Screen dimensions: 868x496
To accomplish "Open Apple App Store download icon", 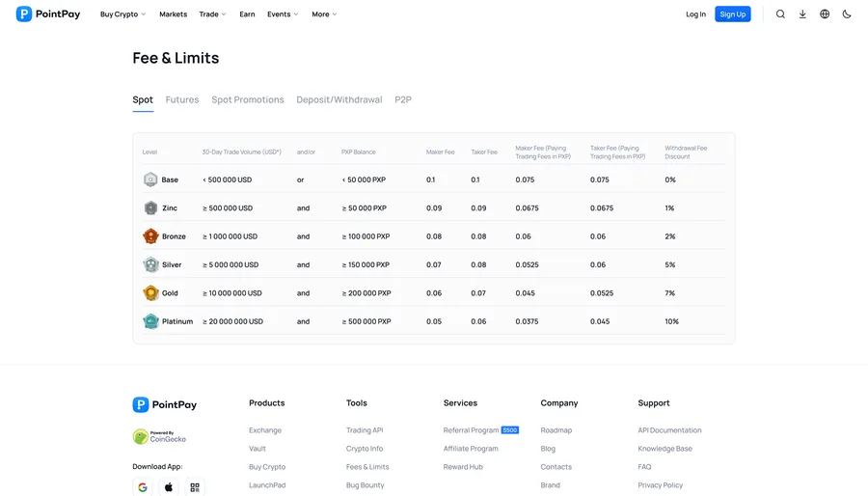I will 169,487.
